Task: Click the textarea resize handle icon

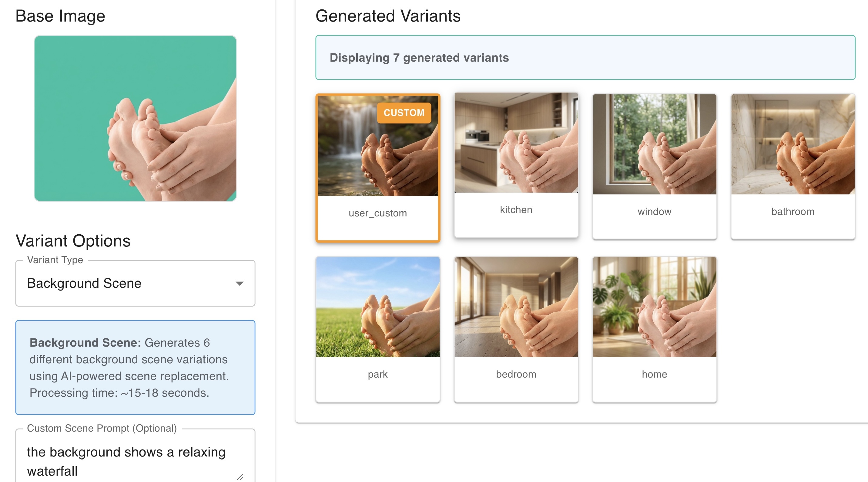Action: (240, 477)
